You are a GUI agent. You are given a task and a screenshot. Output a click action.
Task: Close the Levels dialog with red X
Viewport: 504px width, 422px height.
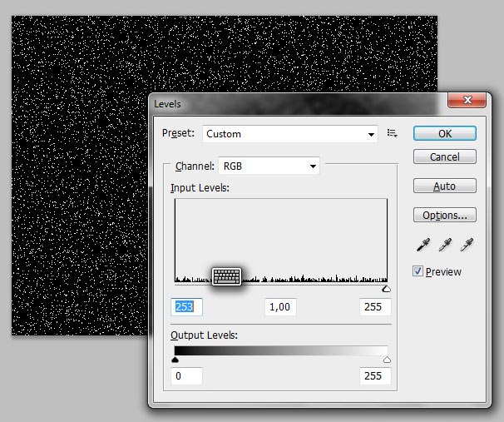(x=466, y=101)
